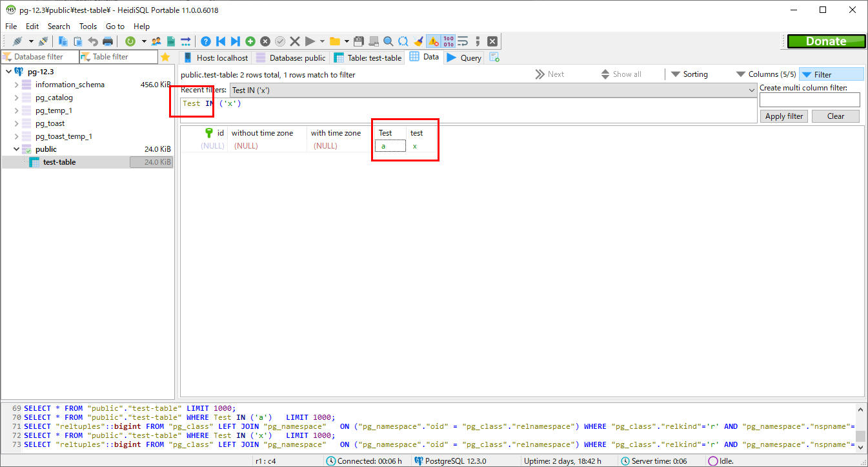
Task: Insert a new row with the green plus icon
Action: (x=250, y=41)
